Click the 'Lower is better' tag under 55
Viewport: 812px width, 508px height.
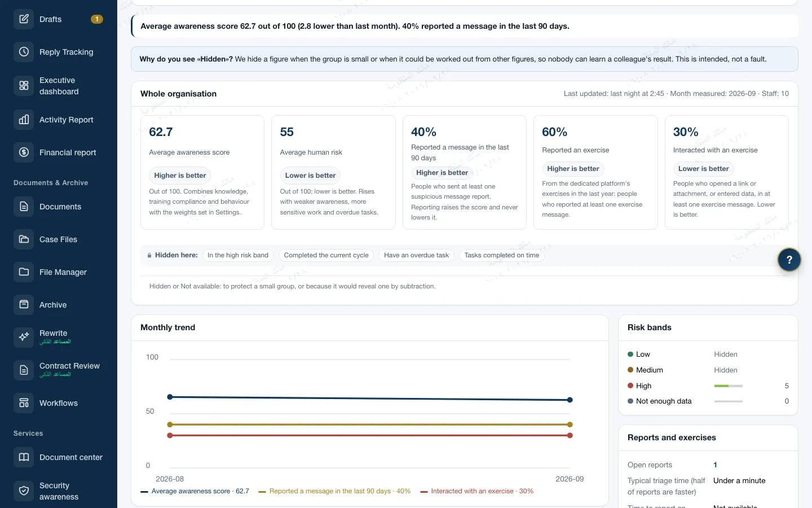tap(310, 176)
